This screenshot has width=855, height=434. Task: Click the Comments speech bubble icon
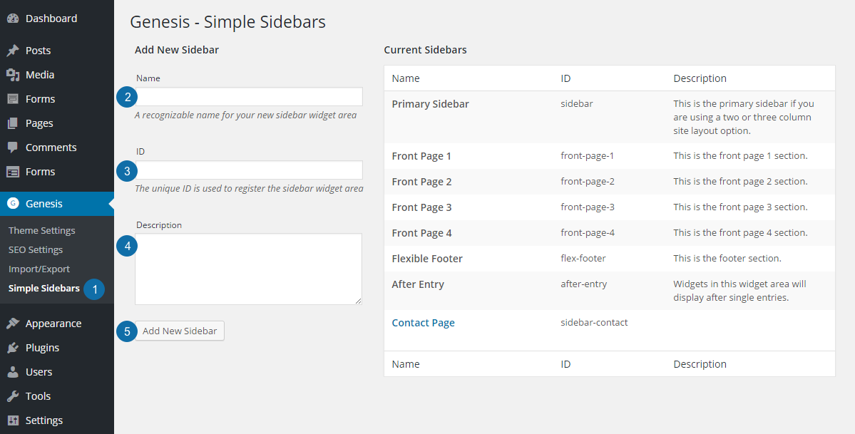(13, 147)
